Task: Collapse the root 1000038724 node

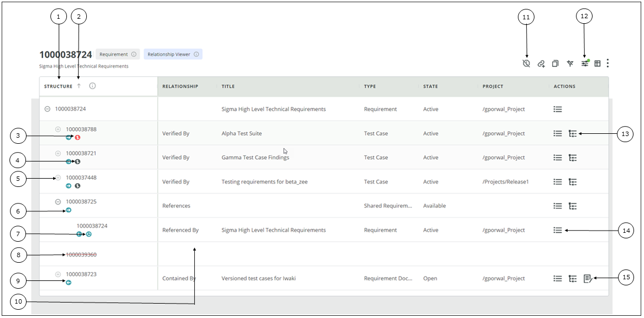Action: 47,109
